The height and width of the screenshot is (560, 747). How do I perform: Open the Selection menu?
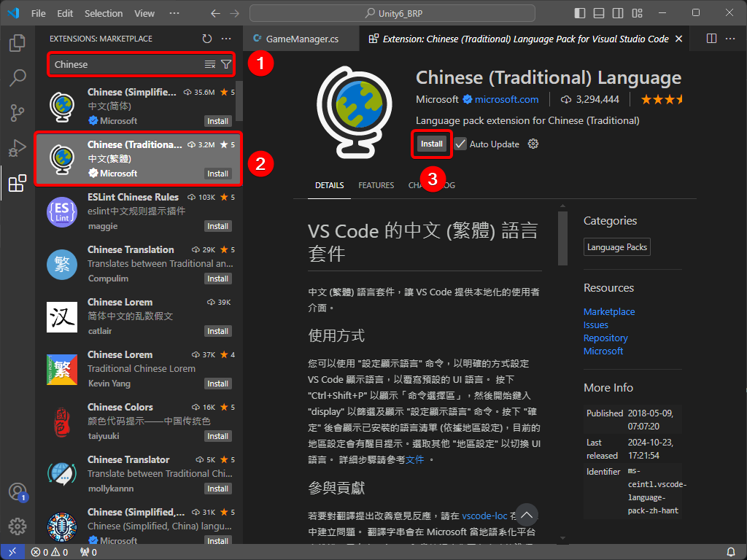(104, 13)
